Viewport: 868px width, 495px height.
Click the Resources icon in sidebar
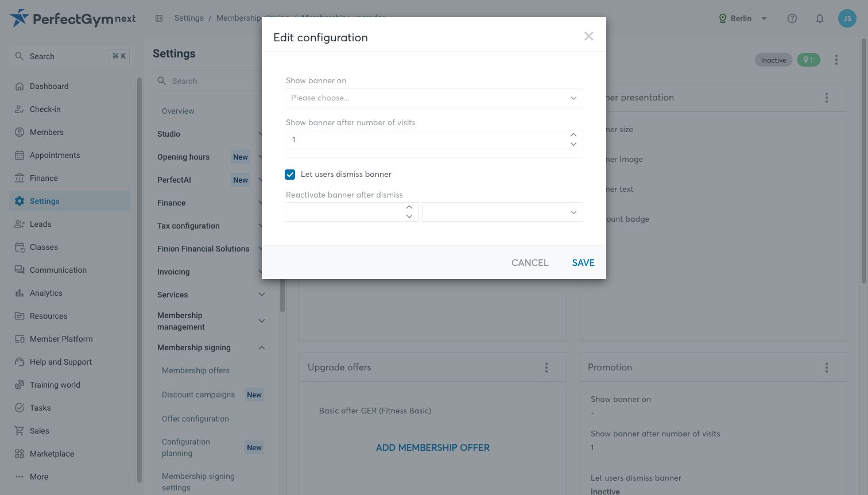[20, 316]
